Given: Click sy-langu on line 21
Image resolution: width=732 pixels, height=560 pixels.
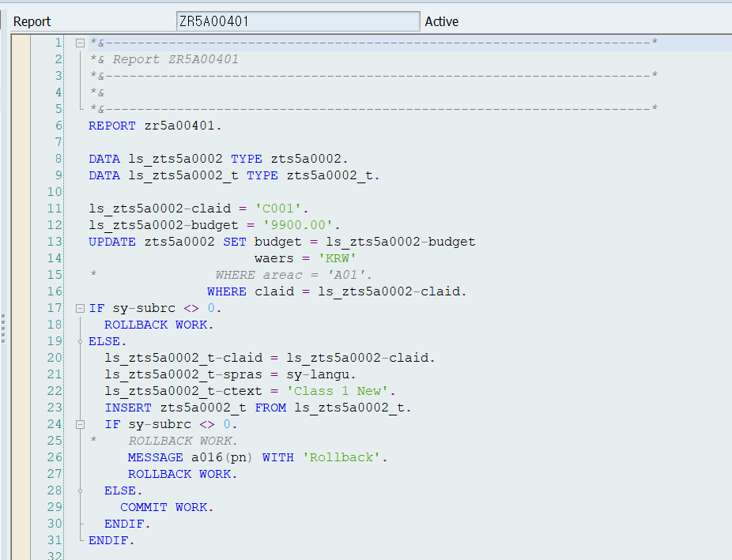Looking at the screenshot, I should [318, 374].
